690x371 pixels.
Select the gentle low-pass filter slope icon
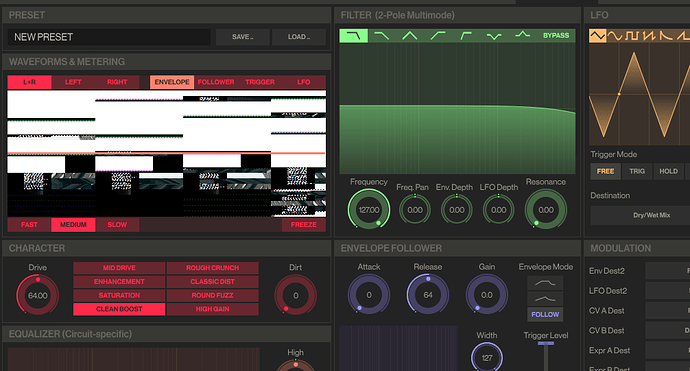click(381, 36)
